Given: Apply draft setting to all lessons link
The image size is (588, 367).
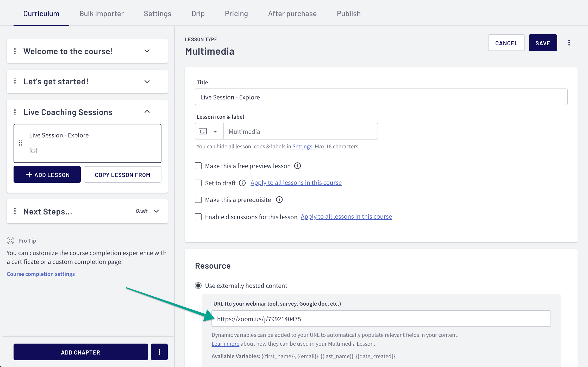Looking at the screenshot, I should click(x=296, y=183).
